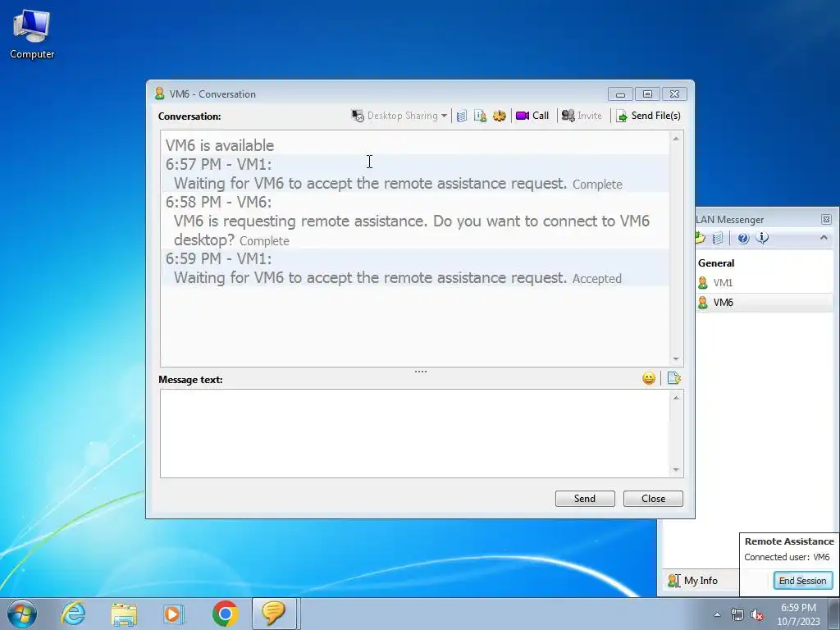Open the Computer desktop icon
This screenshot has width=840, height=630.
(x=32, y=34)
